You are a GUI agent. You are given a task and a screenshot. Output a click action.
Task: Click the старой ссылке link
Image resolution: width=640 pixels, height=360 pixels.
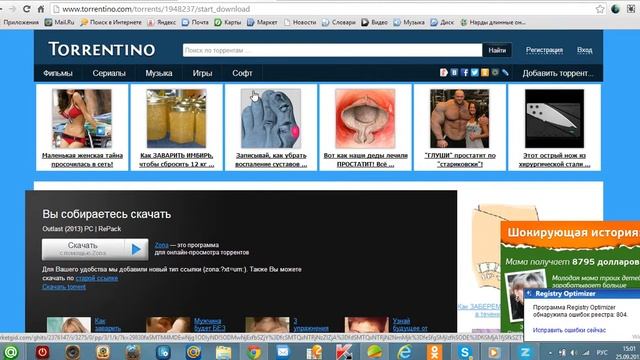[97, 278]
